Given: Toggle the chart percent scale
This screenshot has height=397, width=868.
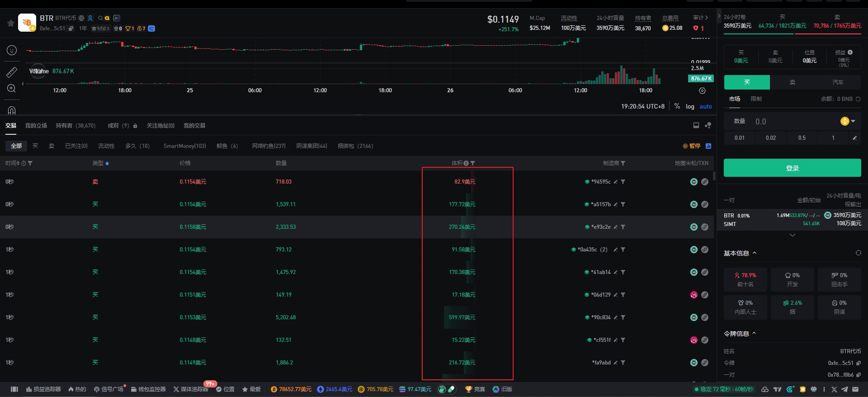Looking at the screenshot, I should click(x=677, y=106).
